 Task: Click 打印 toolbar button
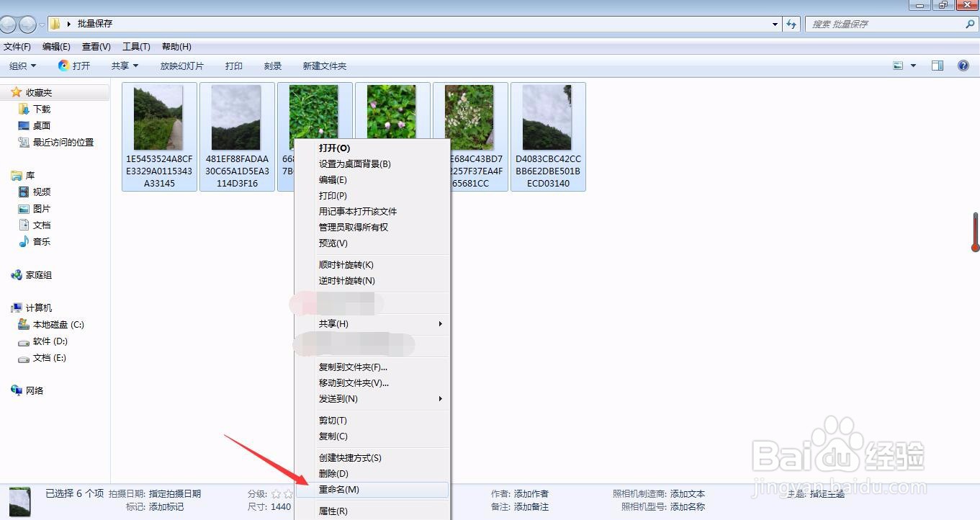point(234,66)
